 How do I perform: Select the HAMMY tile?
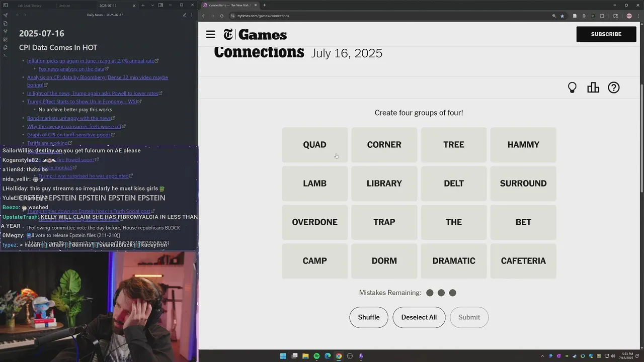523,145
